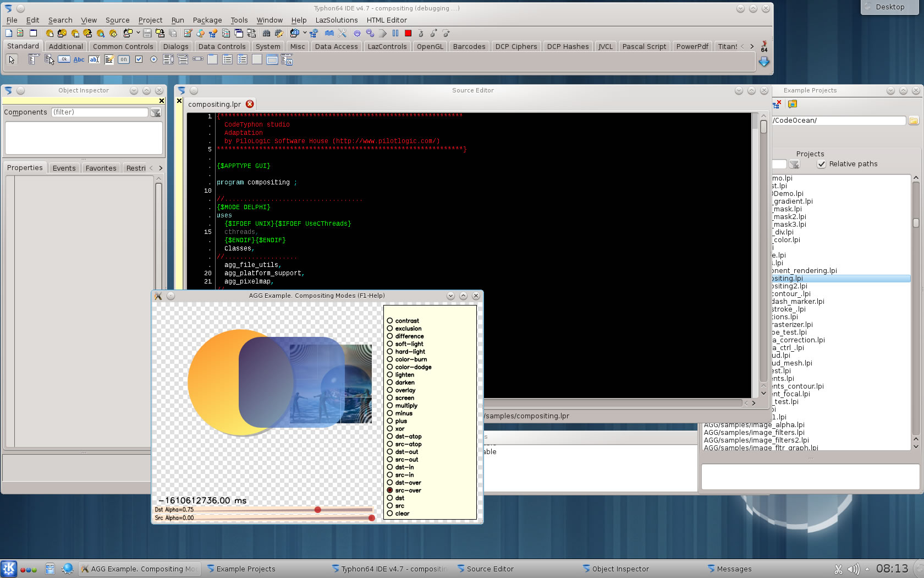Click the blue download arrow icon
The image size is (924, 578).
click(x=764, y=62)
